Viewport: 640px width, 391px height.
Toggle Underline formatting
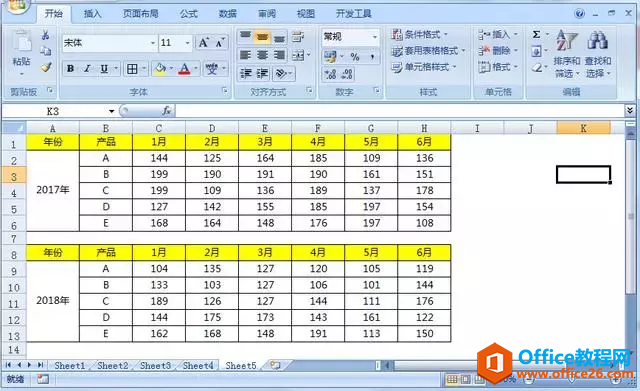pyautogui.click(x=104, y=69)
